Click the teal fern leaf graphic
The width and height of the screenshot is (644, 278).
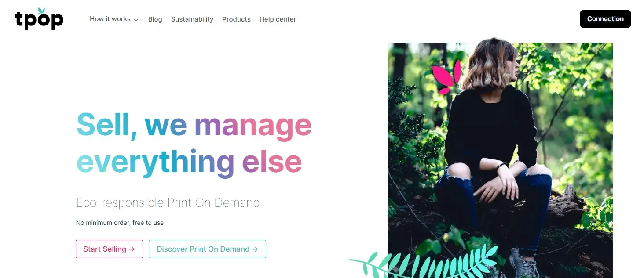coord(423,262)
